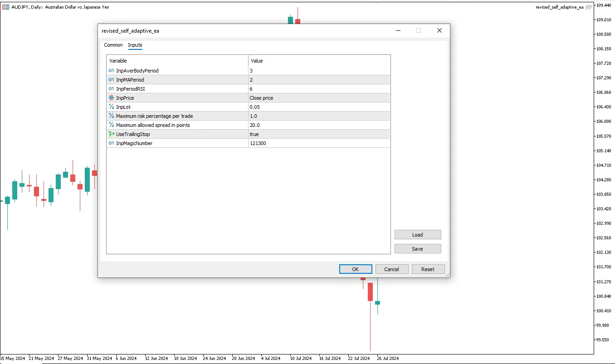Click the InpLot fraction type icon
The height and width of the screenshot is (364, 615).
click(x=112, y=107)
